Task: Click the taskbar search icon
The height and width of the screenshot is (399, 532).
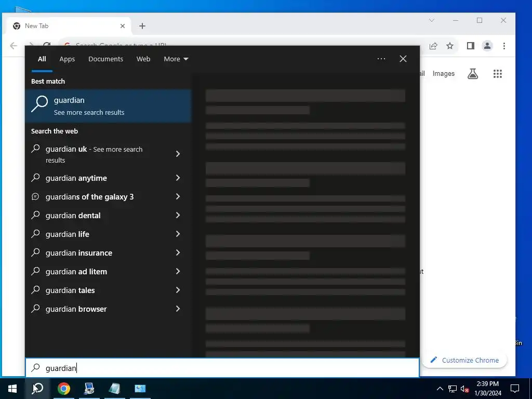Action: pos(37,389)
